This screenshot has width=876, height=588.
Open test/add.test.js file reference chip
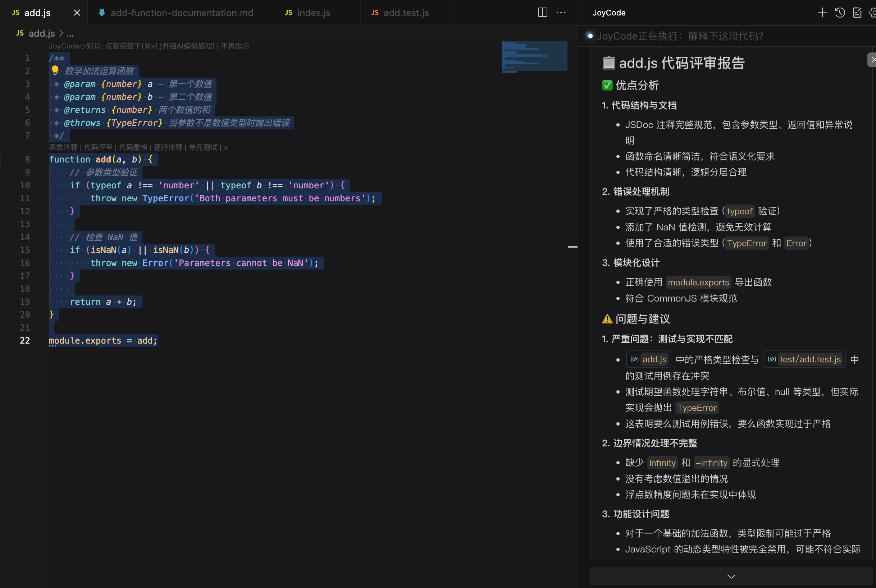click(x=804, y=359)
